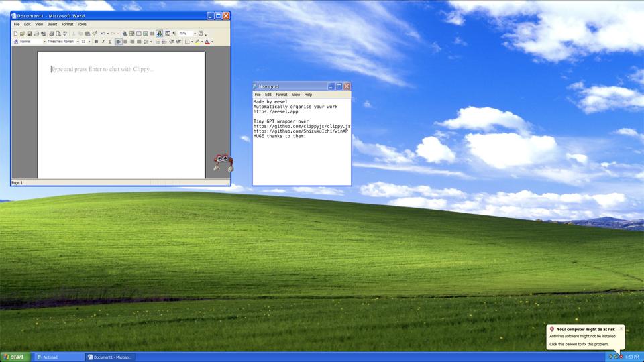Toggle Underline formatting in Word
This screenshot has width=644, height=362.
[x=110, y=42]
